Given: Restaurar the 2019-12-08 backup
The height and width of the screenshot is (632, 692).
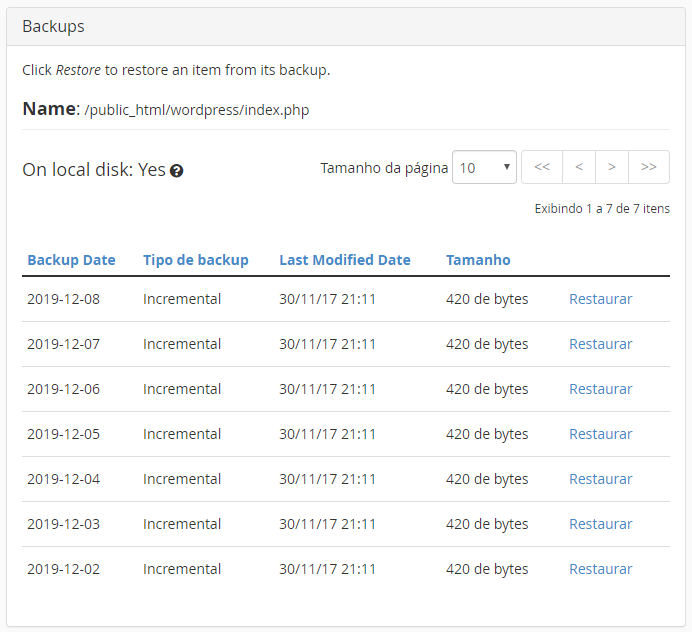Looking at the screenshot, I should click(601, 299).
